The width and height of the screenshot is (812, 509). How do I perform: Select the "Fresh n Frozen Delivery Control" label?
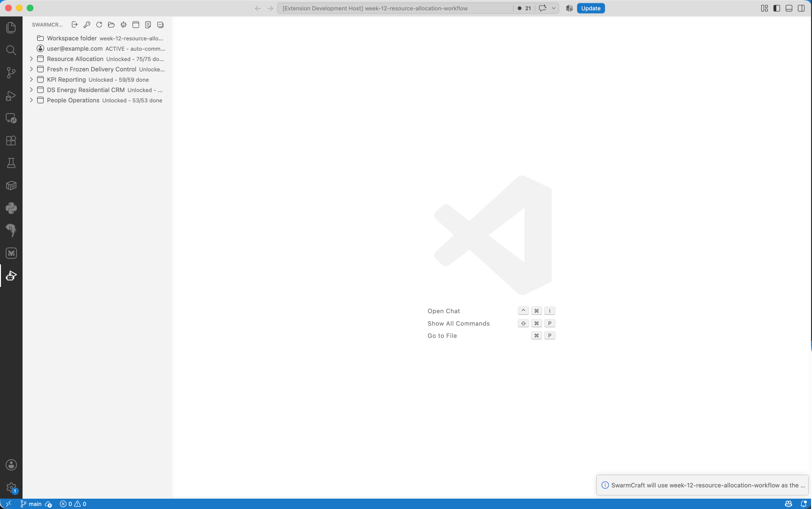coord(92,69)
